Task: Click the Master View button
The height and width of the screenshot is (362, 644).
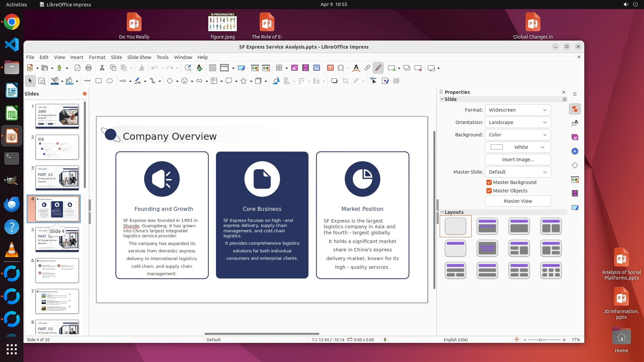Action: (518, 201)
